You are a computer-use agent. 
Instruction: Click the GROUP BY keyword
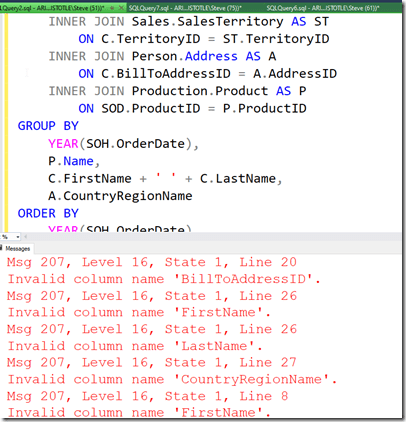48,126
